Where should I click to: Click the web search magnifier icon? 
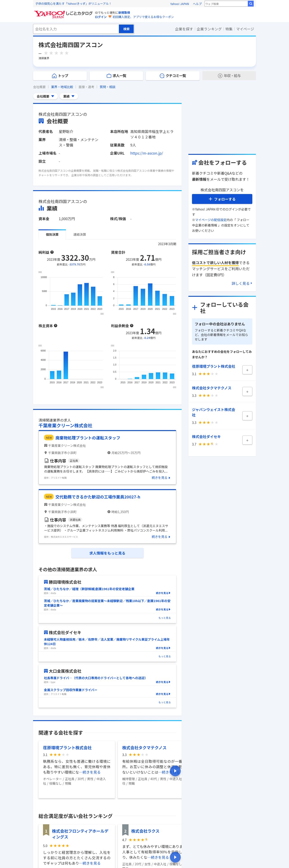251,4
